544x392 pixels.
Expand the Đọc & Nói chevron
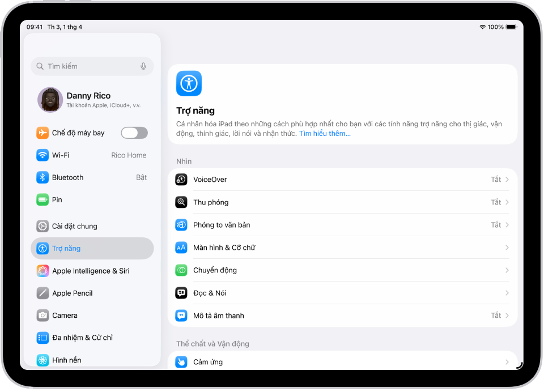coord(507,293)
